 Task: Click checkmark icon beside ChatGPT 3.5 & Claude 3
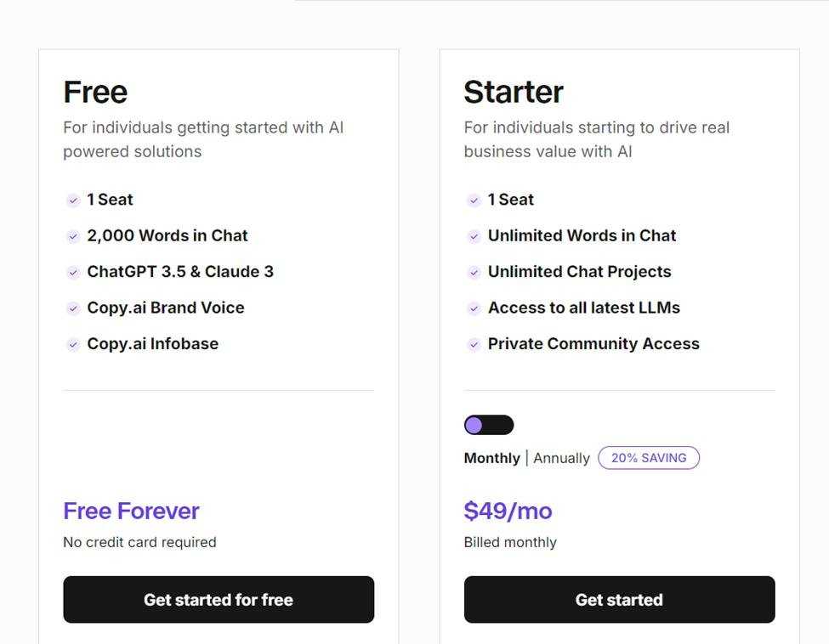point(74,273)
